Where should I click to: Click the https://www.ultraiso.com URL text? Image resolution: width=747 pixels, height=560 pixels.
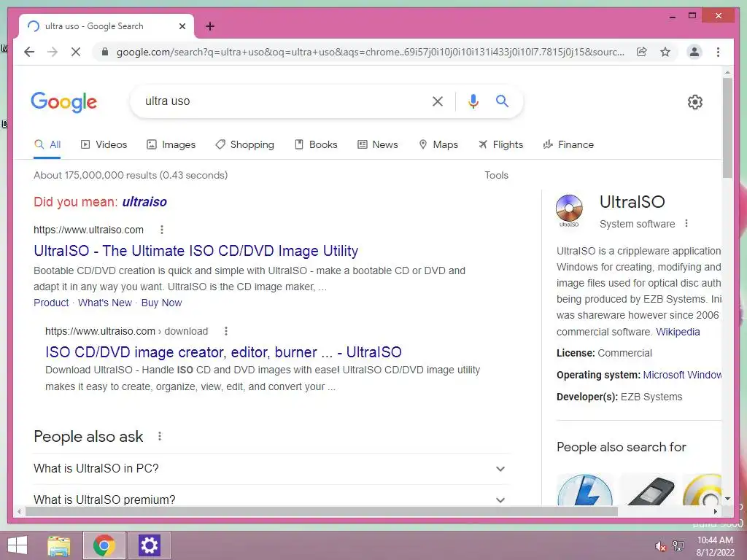pos(88,230)
